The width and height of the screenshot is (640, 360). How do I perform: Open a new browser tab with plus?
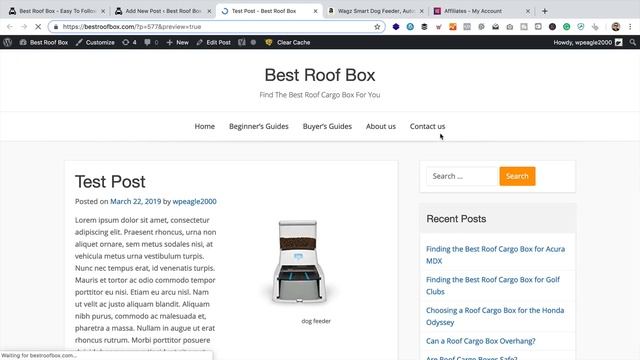coord(544,11)
